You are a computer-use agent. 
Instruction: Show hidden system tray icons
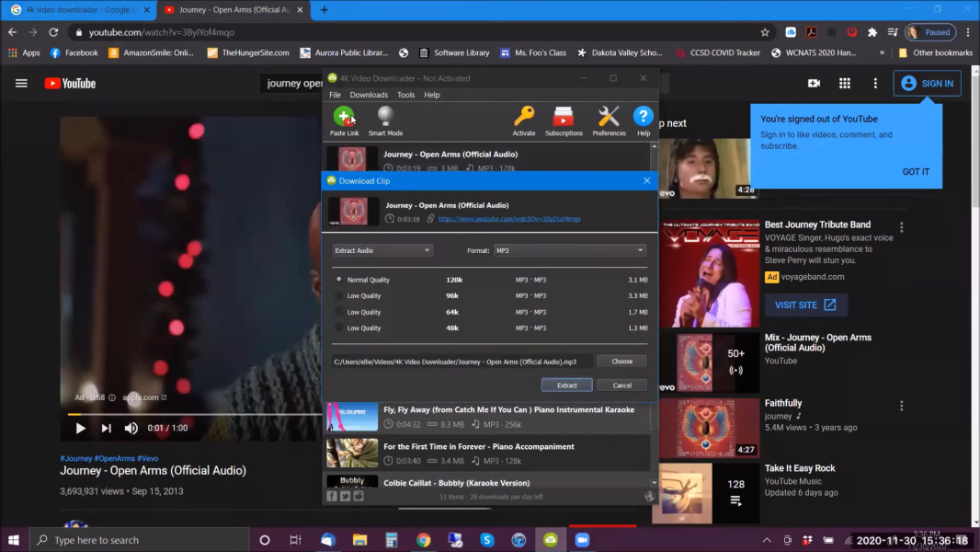(x=766, y=540)
